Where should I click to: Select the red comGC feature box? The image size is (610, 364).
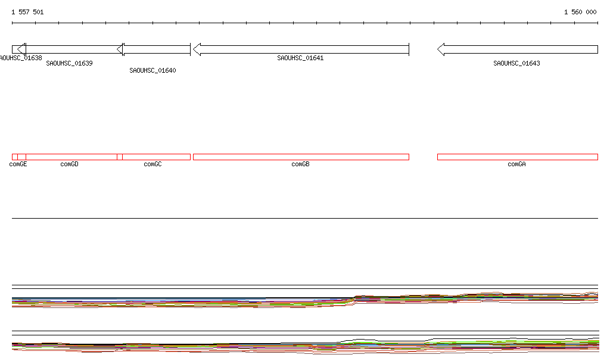tap(154, 157)
